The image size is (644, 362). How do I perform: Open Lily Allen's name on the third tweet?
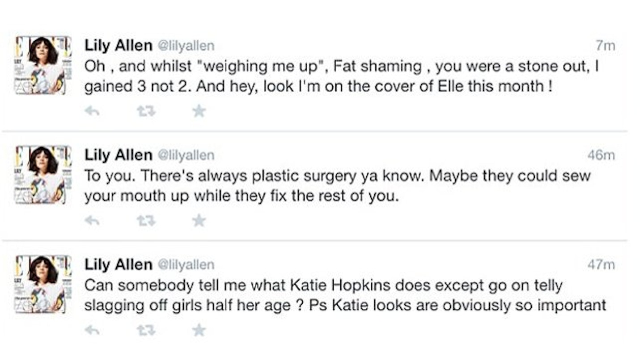tap(119, 264)
